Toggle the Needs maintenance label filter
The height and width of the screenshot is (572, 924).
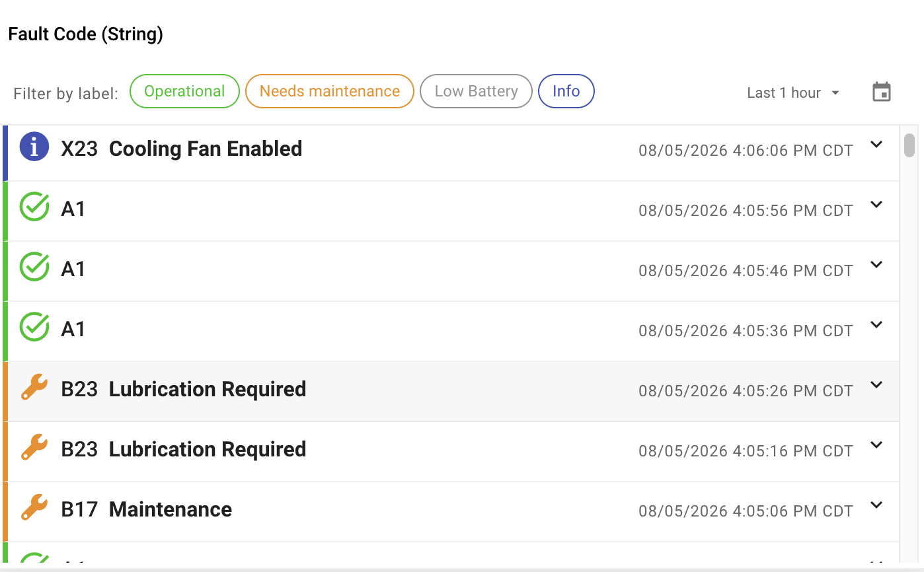point(330,91)
